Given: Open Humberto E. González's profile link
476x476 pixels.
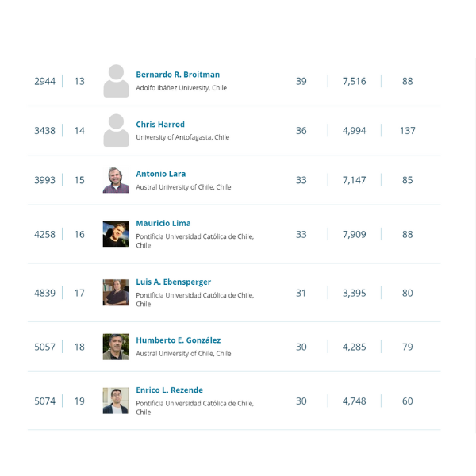Looking at the screenshot, I should (x=178, y=340).
